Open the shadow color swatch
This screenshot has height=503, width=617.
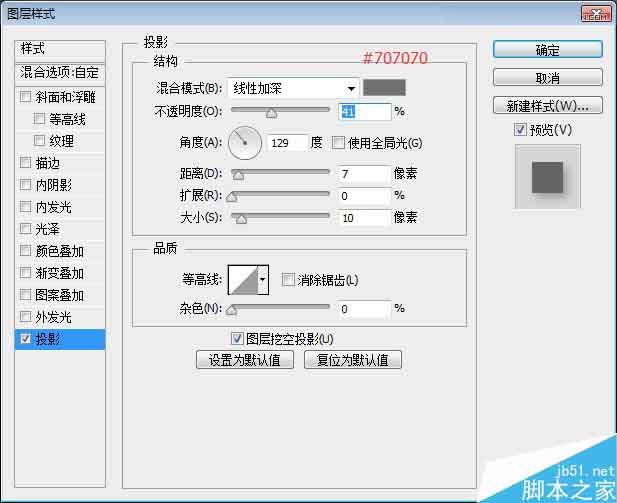[x=384, y=87]
